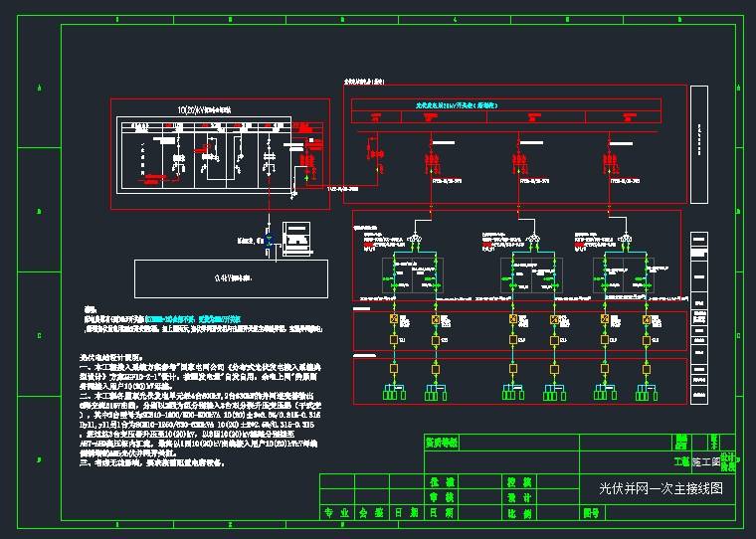Click the 施工图 cell in the title block
Image resolution: width=756 pixels, height=539 pixels.
point(704,463)
